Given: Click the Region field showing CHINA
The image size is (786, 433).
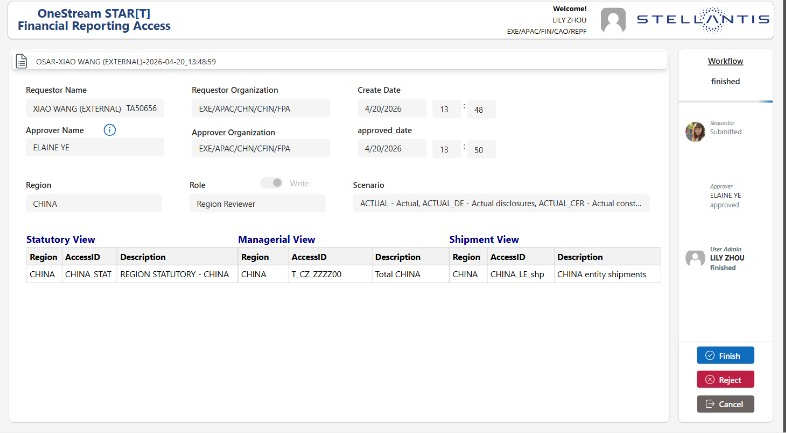Looking at the screenshot, I should [94, 203].
